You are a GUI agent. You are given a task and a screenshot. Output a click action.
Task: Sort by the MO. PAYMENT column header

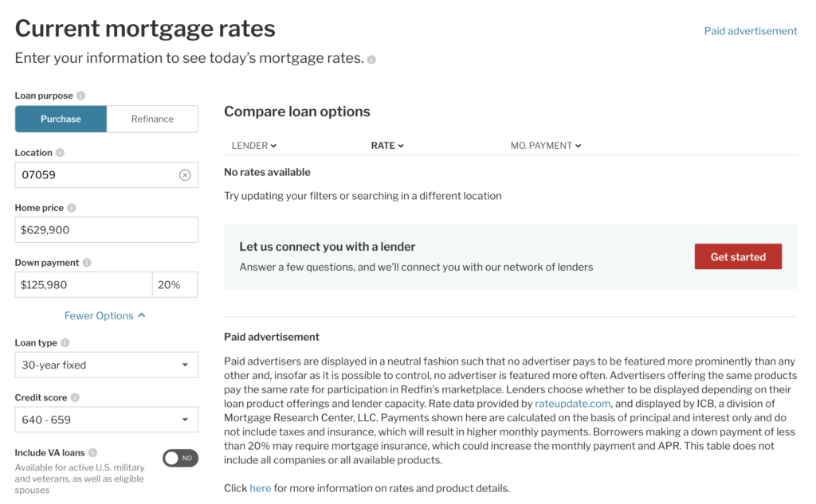(545, 146)
